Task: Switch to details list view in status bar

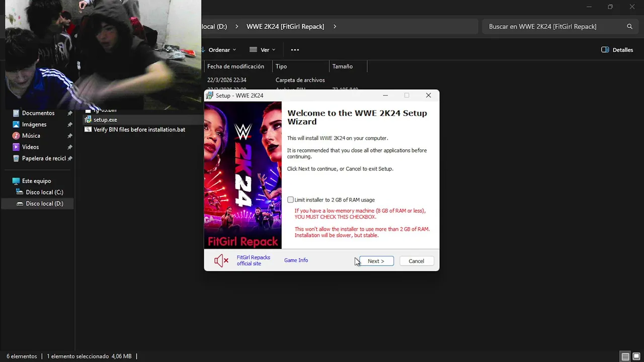Action: pos(625,356)
